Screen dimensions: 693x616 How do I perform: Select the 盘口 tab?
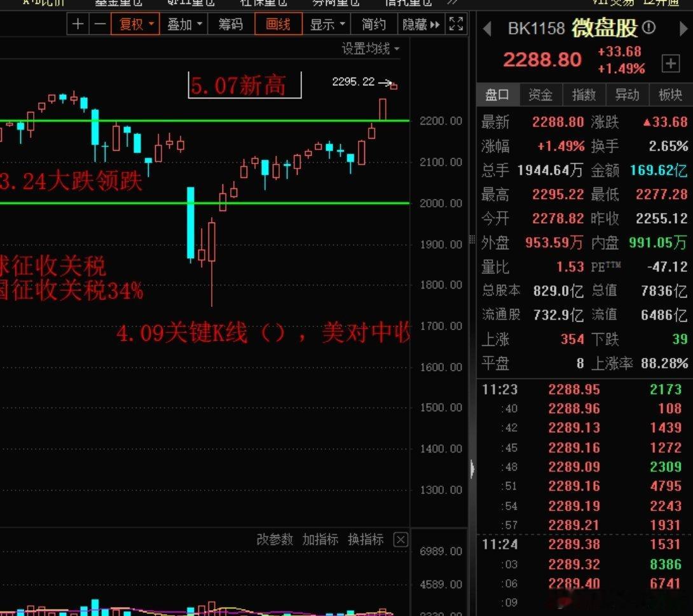tap(497, 95)
